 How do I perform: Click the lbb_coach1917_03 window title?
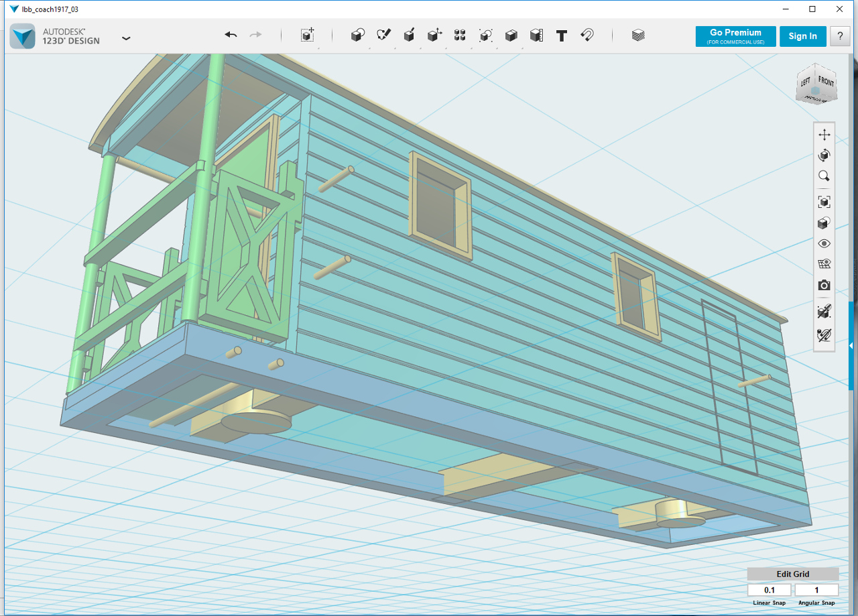[x=50, y=10]
